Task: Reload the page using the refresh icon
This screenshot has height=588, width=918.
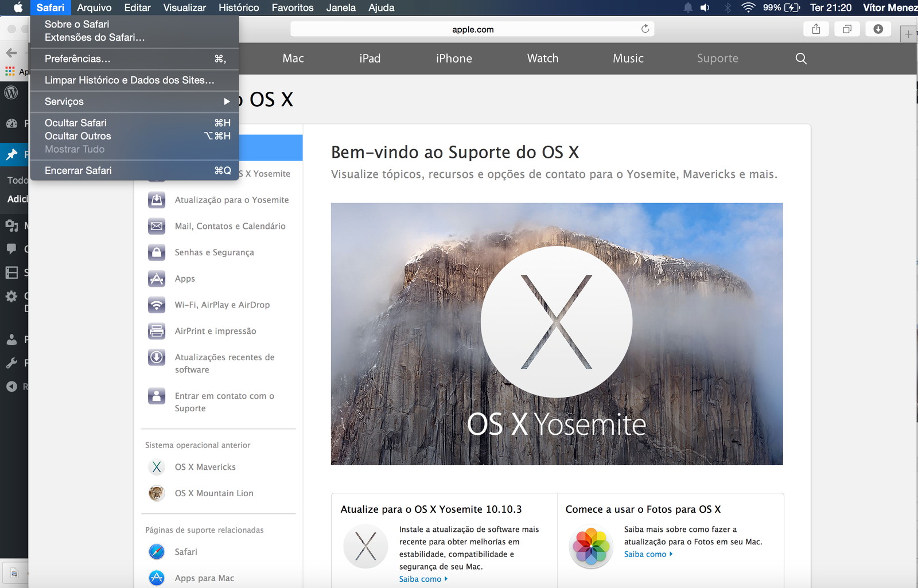Action: [645, 29]
